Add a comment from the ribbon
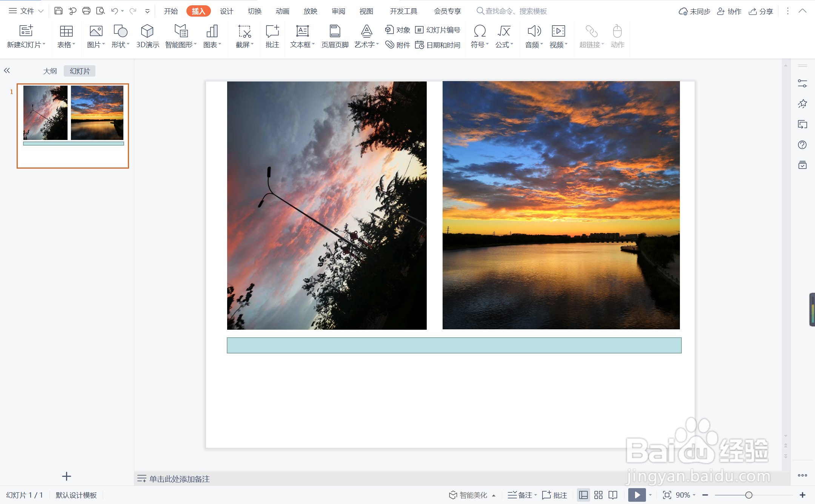 pyautogui.click(x=272, y=37)
